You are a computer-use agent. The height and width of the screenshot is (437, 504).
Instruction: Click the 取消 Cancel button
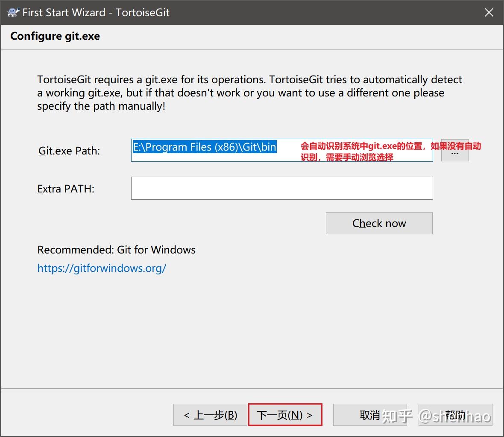[x=370, y=414]
